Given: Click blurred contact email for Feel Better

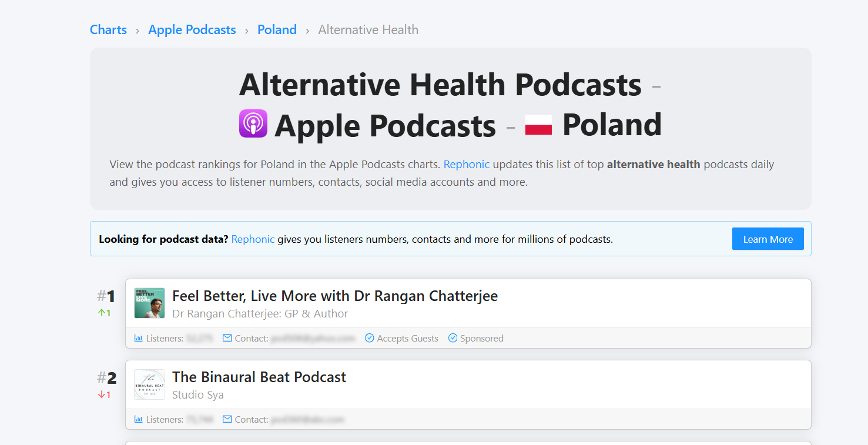Looking at the screenshot, I should coord(313,339).
